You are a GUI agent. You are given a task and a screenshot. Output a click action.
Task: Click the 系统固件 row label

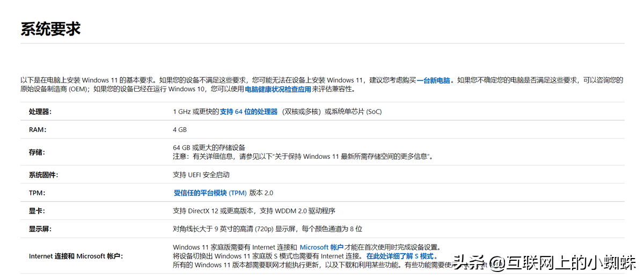pos(43,175)
